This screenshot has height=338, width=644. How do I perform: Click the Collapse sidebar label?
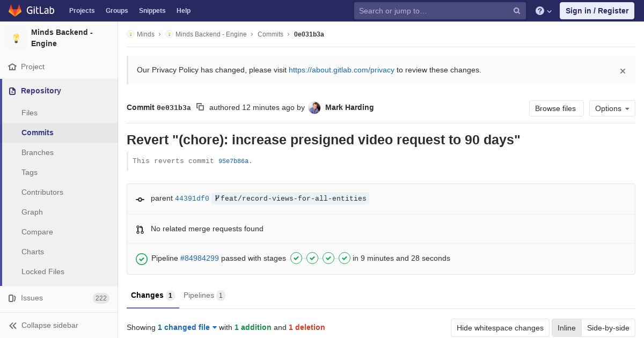(50, 326)
